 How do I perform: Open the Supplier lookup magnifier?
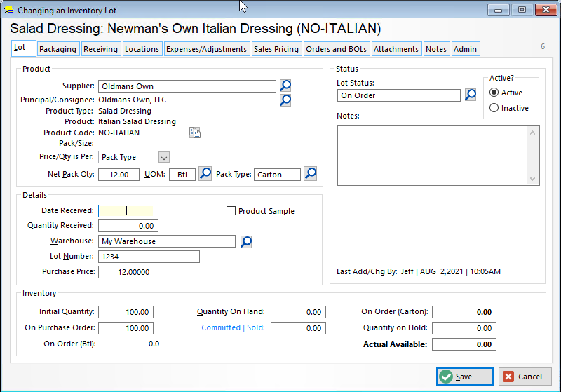point(285,86)
